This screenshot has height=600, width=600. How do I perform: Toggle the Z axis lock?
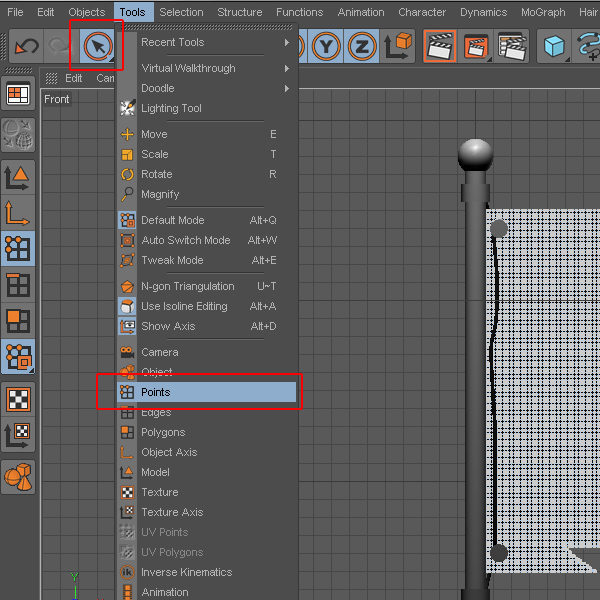[x=362, y=47]
